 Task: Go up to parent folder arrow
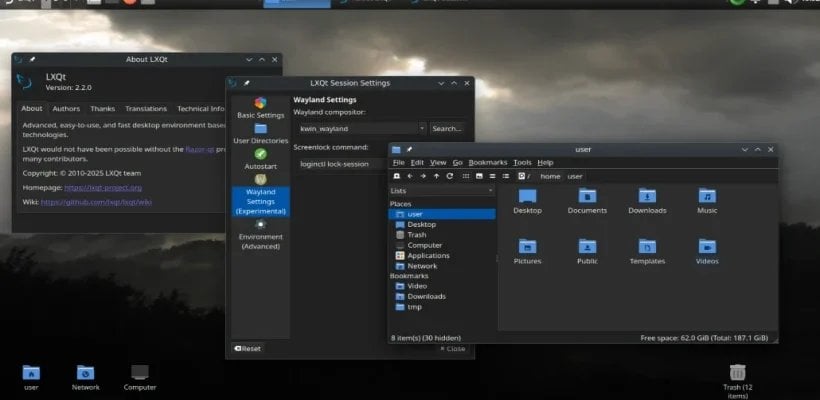436,176
